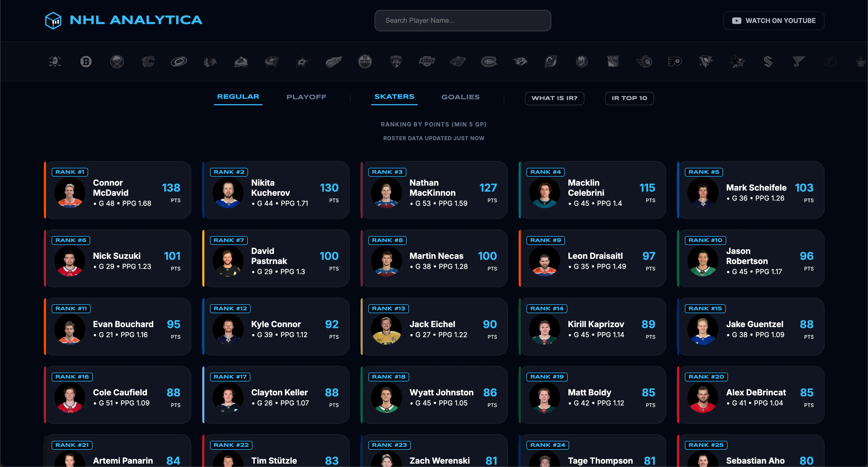This screenshot has width=868, height=467.
Task: Filter by Anaheim Ducks logo
Action: click(55, 62)
